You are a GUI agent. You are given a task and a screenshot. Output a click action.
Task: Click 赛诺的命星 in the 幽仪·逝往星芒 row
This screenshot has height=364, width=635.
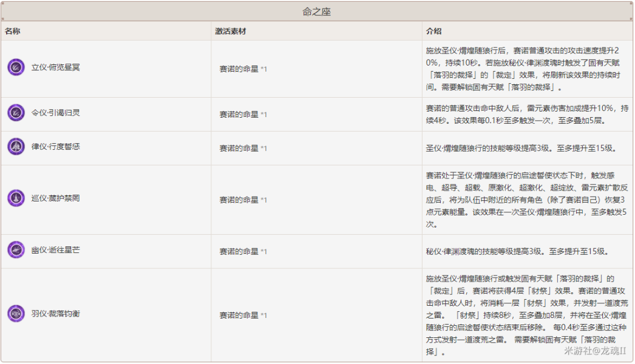click(239, 252)
